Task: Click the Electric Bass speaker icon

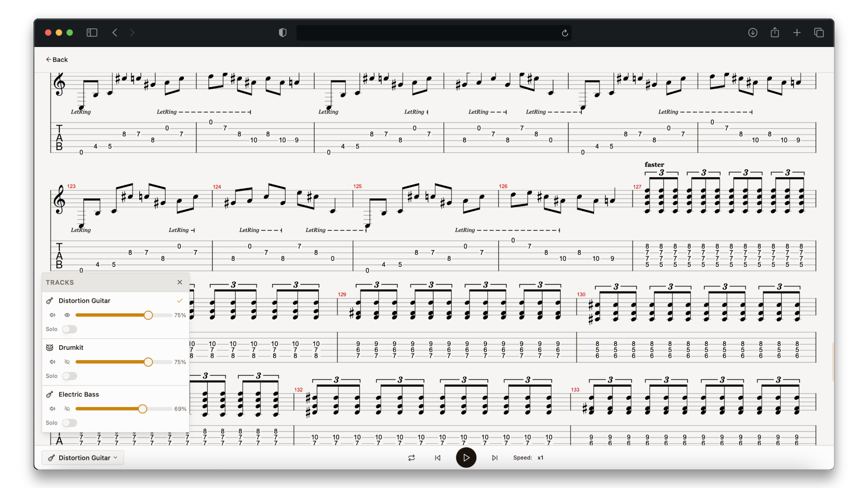Action: (52, 408)
